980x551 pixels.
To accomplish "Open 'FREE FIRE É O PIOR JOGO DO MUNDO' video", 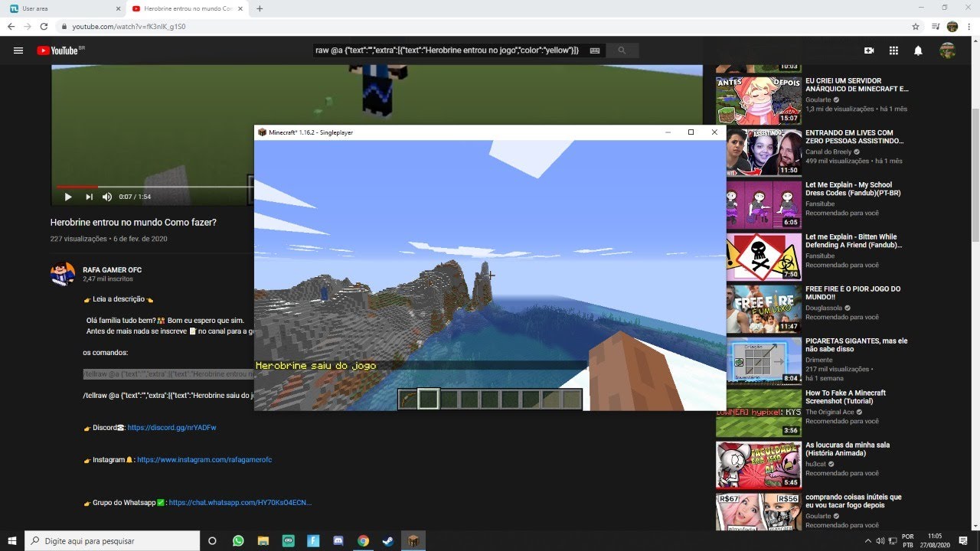I will (853, 293).
